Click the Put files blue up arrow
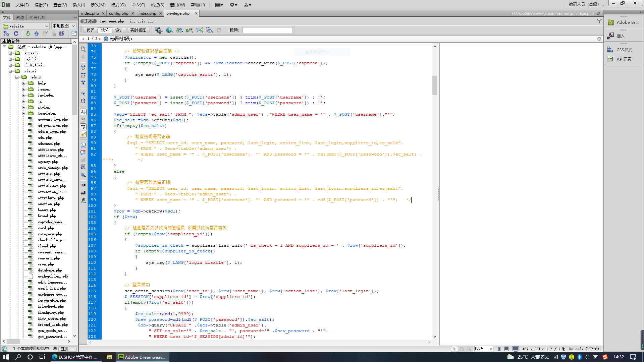644x362 pixels. 37,34
